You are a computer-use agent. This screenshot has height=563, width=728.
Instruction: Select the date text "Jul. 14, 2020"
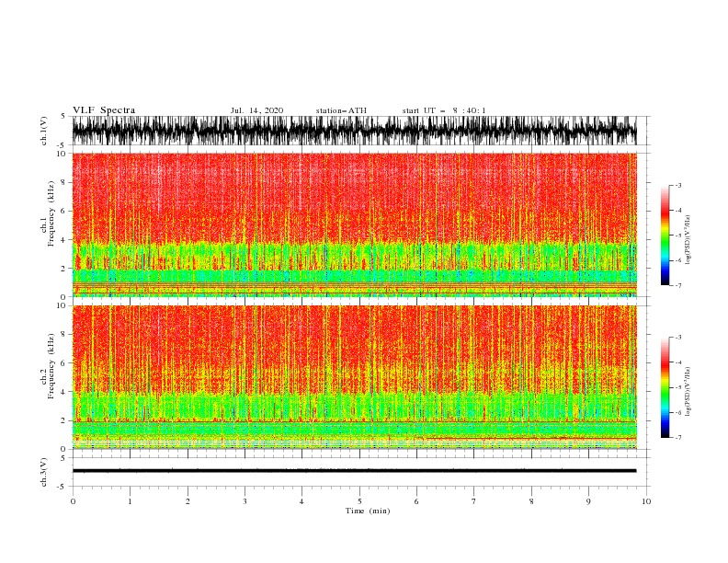(256, 110)
